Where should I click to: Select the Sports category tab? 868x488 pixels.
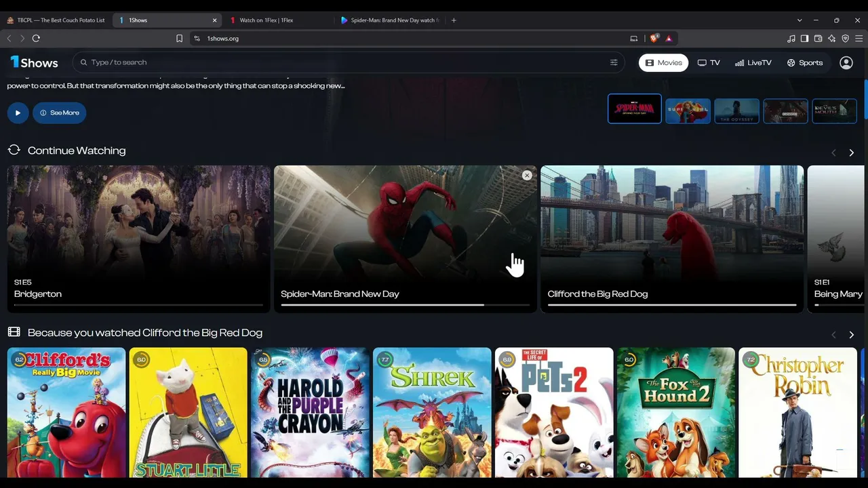(805, 63)
